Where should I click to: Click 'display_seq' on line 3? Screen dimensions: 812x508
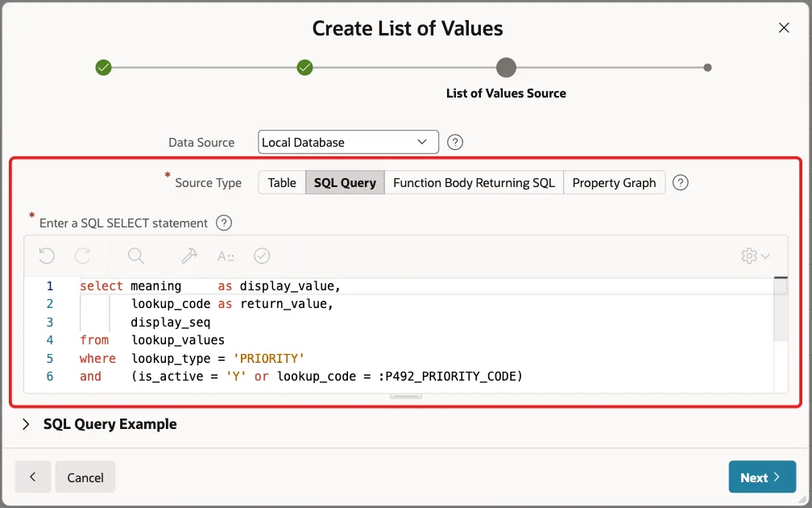(171, 323)
